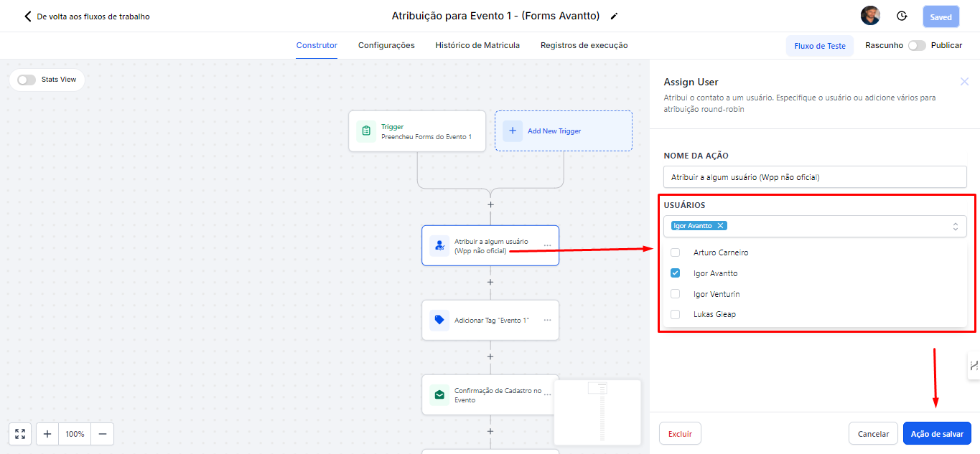Image resolution: width=980 pixels, height=454 pixels.
Task: Zoom out using the minus icon
Action: pyautogui.click(x=102, y=434)
